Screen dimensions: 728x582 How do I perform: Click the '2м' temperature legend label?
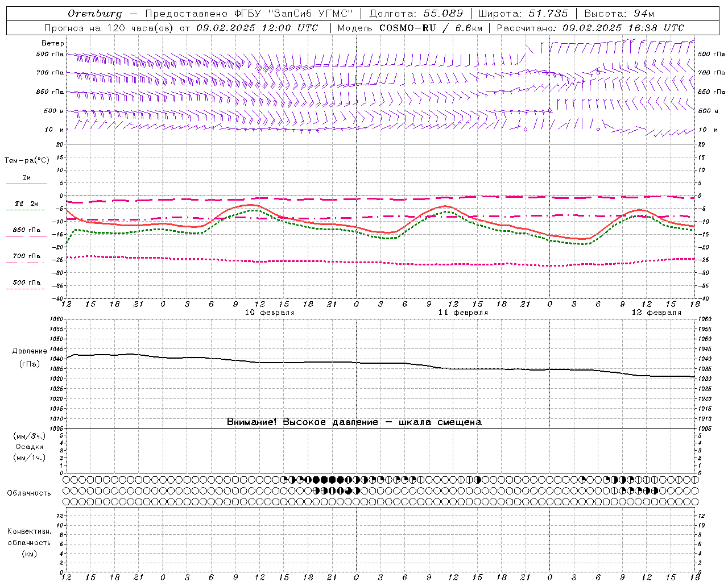click(27, 177)
